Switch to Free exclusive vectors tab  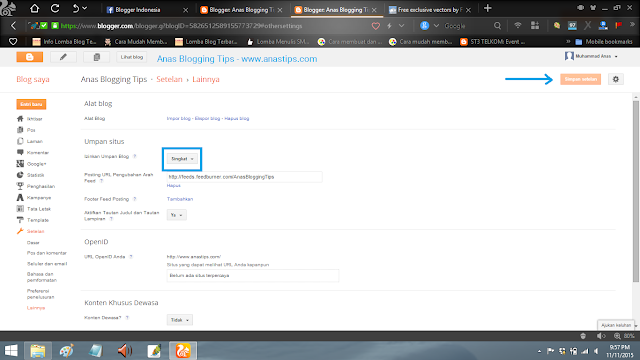[x=430, y=9]
